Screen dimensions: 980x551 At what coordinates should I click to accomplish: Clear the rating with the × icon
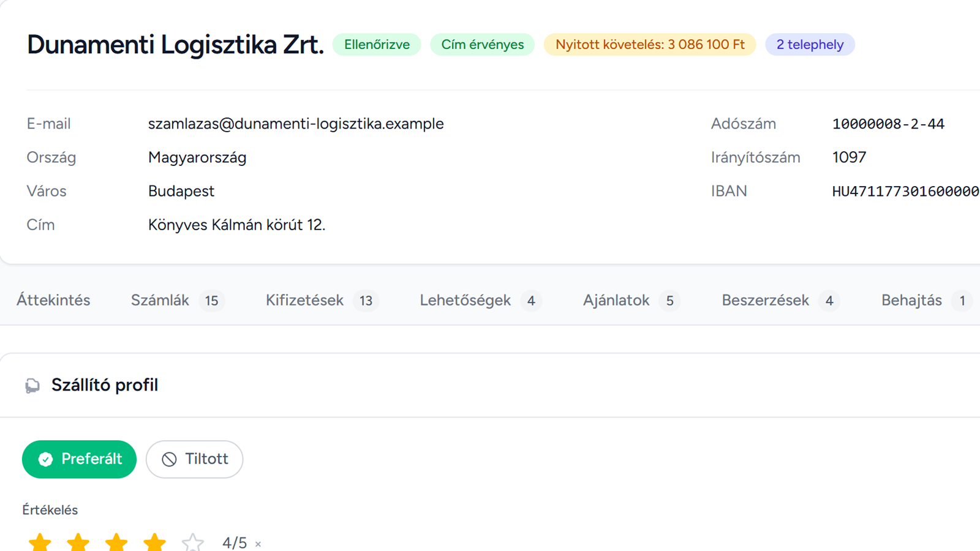point(258,544)
